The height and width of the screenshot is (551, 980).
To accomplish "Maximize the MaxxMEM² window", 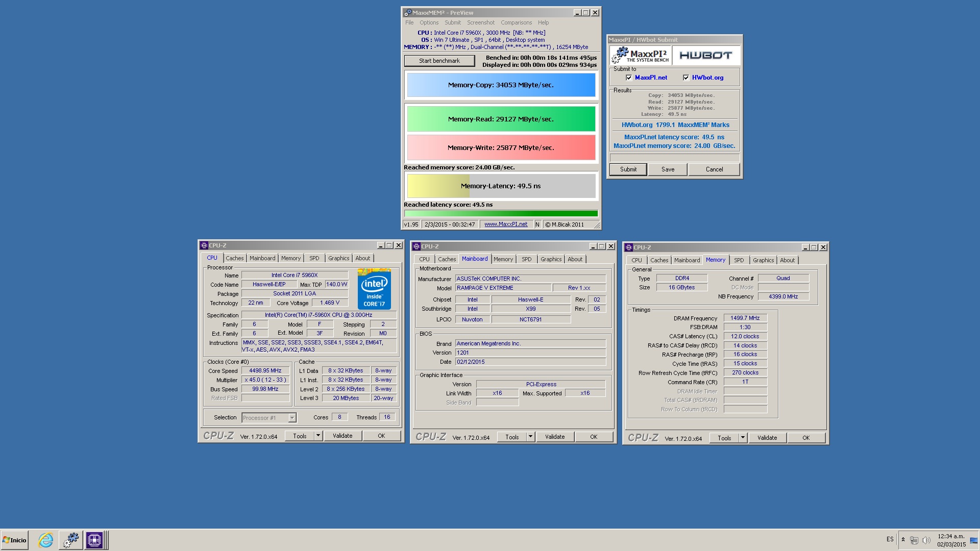I will [x=586, y=13].
